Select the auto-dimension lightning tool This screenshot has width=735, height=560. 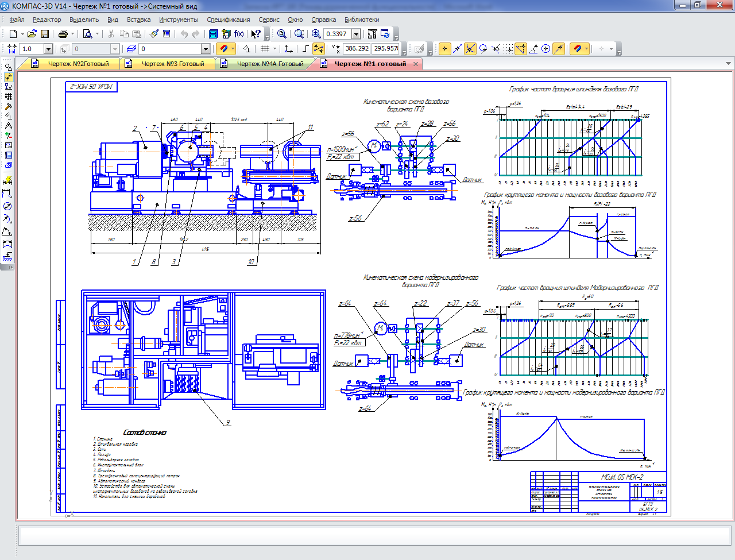pos(8,180)
